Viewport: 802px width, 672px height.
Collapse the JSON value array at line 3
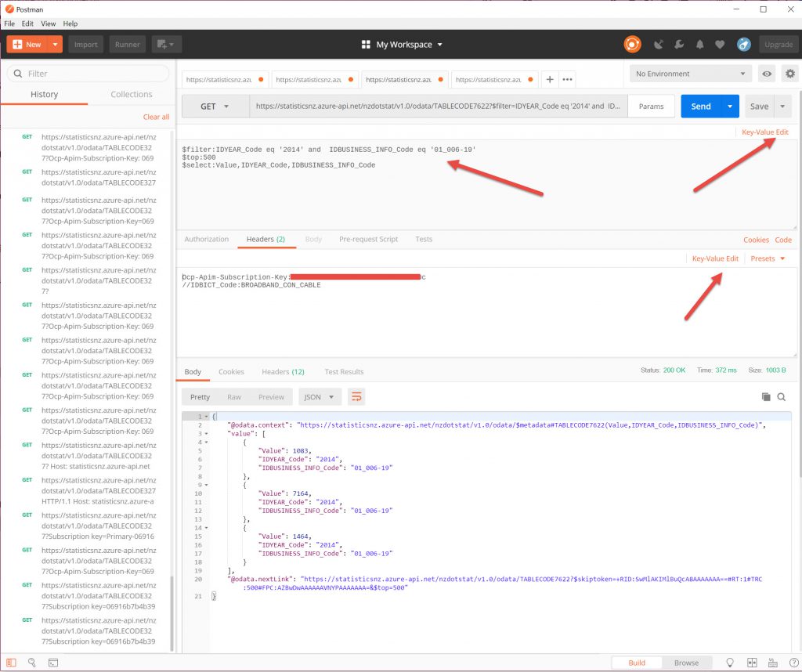coord(206,433)
